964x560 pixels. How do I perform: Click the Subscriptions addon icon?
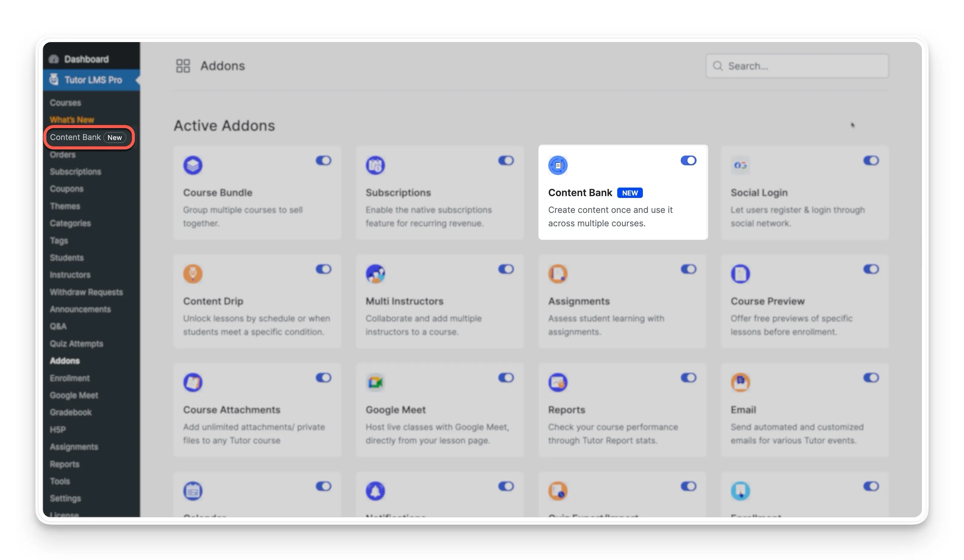click(375, 165)
